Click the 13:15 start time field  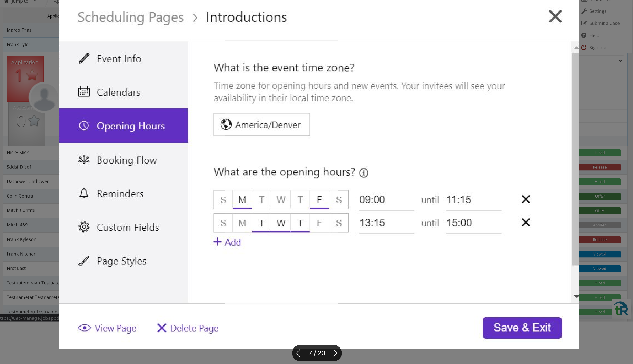click(x=372, y=223)
